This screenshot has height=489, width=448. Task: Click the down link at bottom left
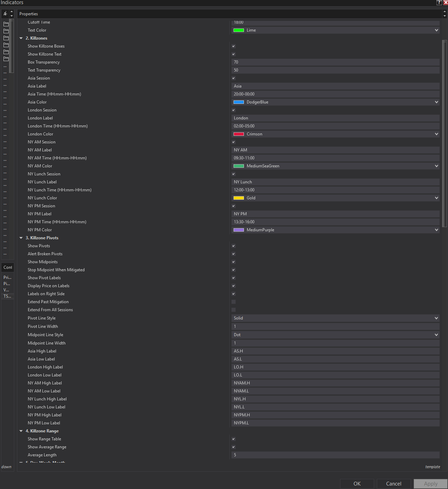[x=6, y=467]
